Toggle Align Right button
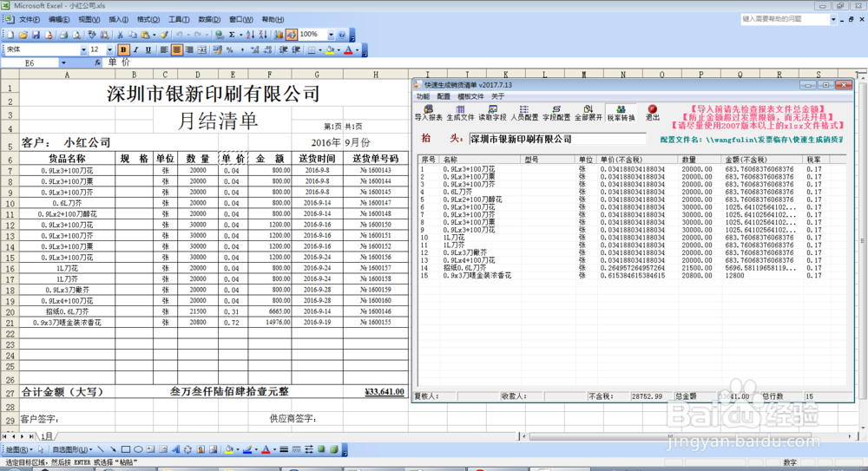This screenshot has height=471, width=868. pyautogui.click(x=189, y=49)
